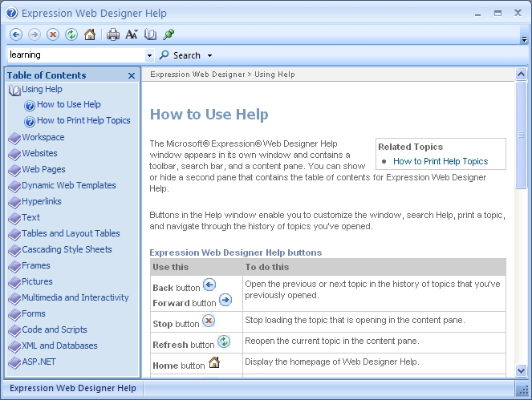Click the 'Related Topics' box heading
Screen dimensions: 532x400
pos(411,147)
